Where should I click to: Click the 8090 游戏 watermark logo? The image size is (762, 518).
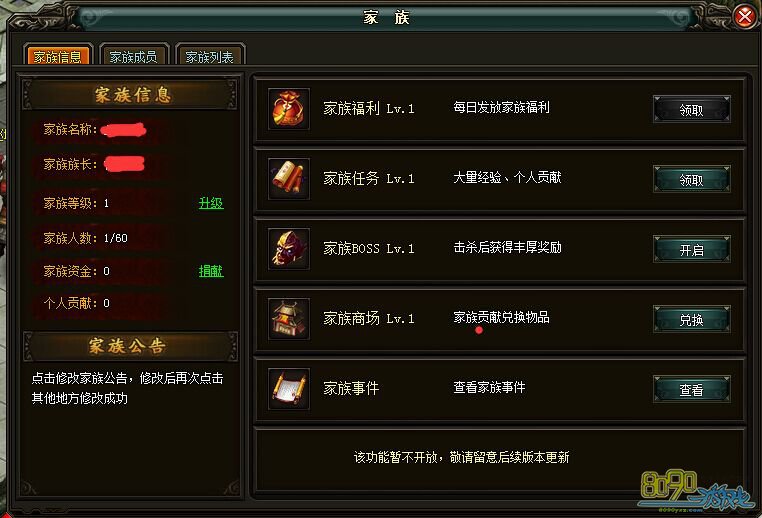pyautogui.click(x=696, y=491)
